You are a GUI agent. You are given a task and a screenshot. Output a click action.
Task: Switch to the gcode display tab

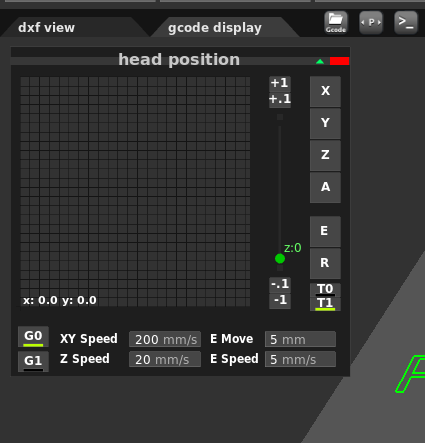coord(215,28)
